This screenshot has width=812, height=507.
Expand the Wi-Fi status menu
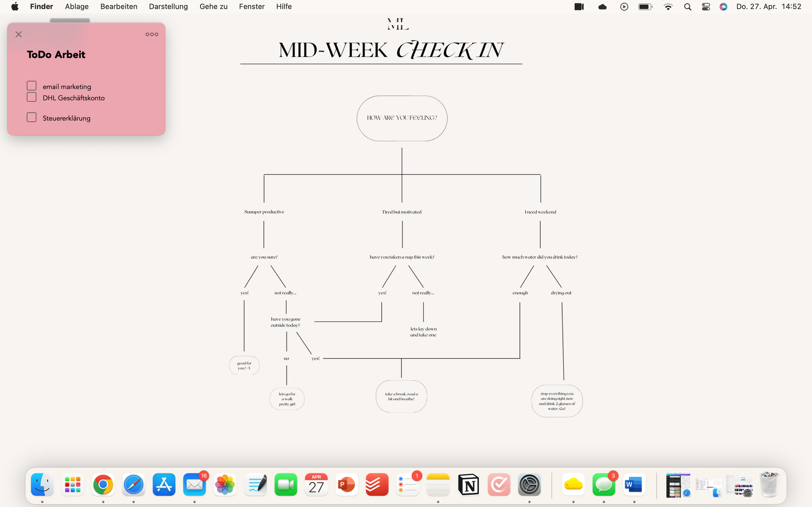tap(668, 7)
